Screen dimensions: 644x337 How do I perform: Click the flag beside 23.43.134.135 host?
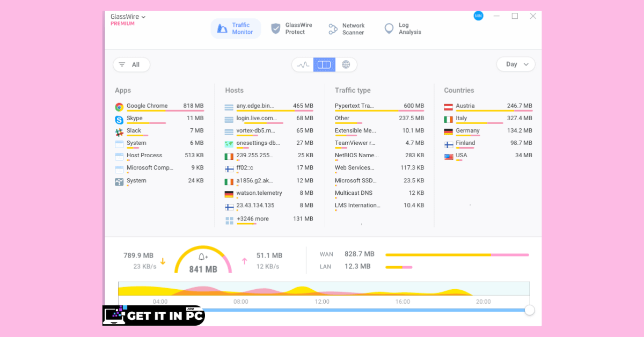tap(229, 206)
